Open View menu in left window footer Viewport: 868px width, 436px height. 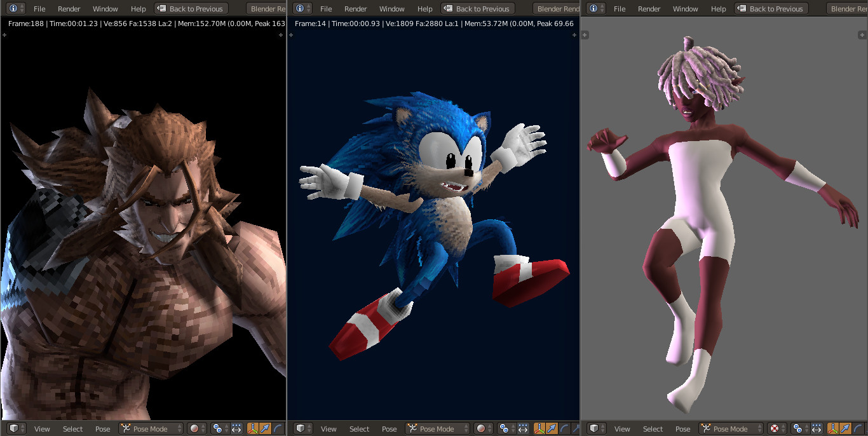pyautogui.click(x=42, y=429)
